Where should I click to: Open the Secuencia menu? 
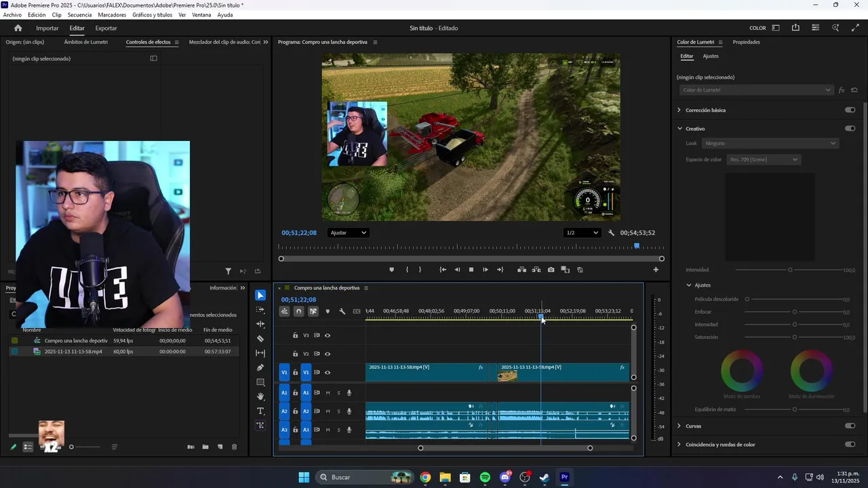[x=79, y=15]
